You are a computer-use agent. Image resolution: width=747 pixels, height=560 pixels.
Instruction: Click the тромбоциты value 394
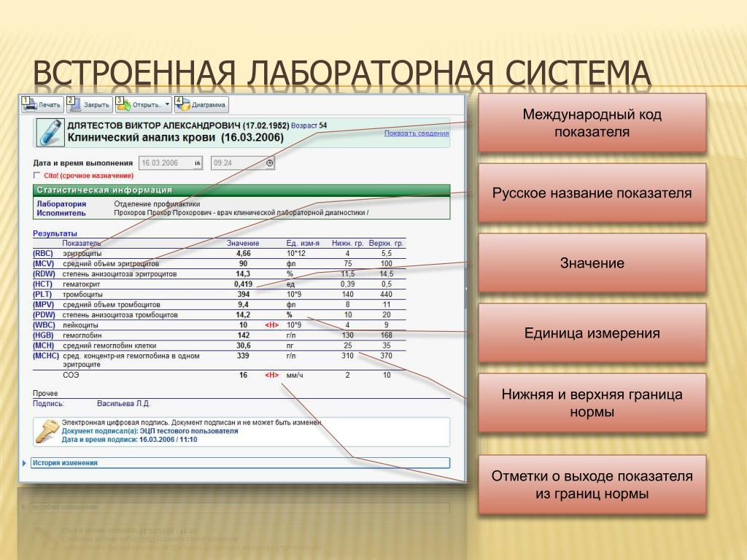click(x=244, y=295)
